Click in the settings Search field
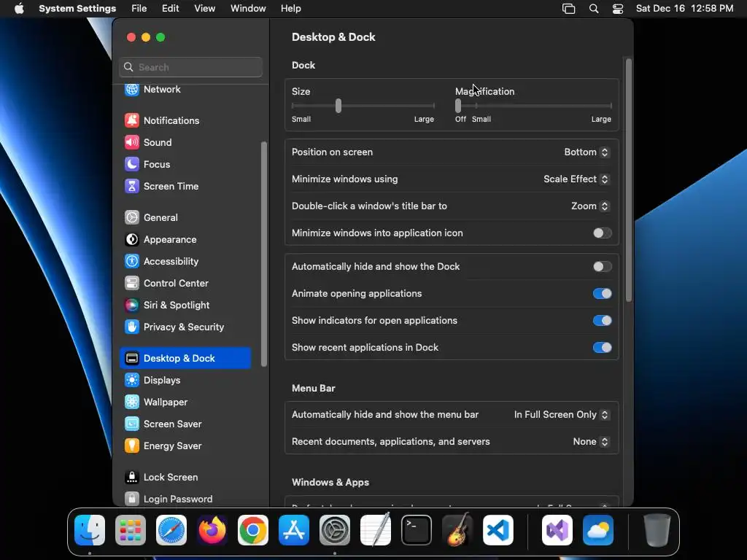 click(190, 67)
